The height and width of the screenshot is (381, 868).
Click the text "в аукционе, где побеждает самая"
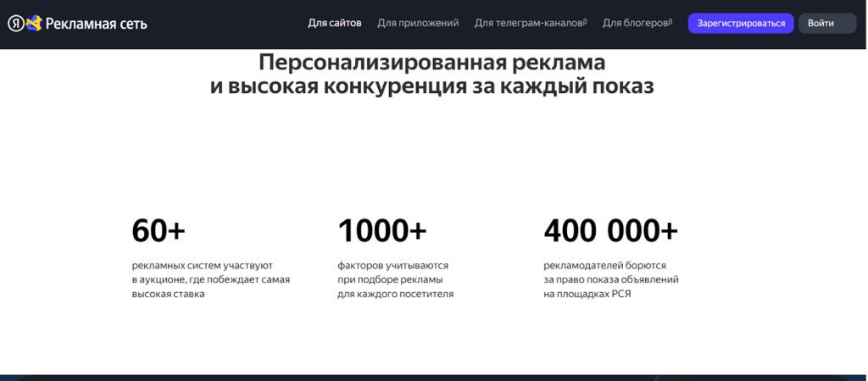coord(211,279)
